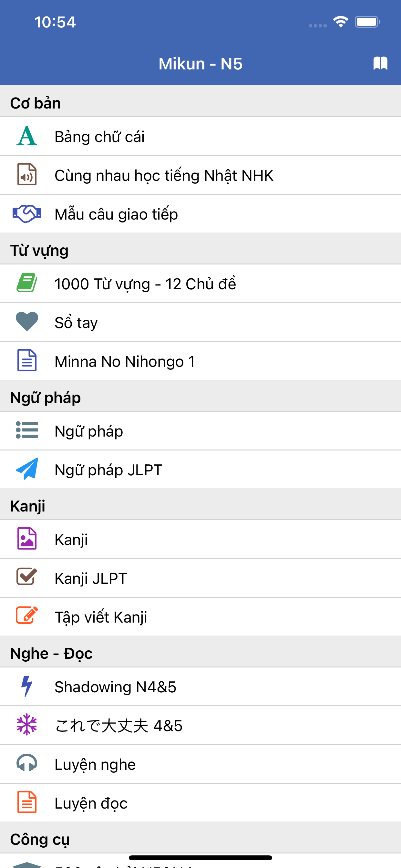Select the handshake icon for Mẫu câu giao tiếp
Screen dimensions: 401x868
tap(27, 214)
